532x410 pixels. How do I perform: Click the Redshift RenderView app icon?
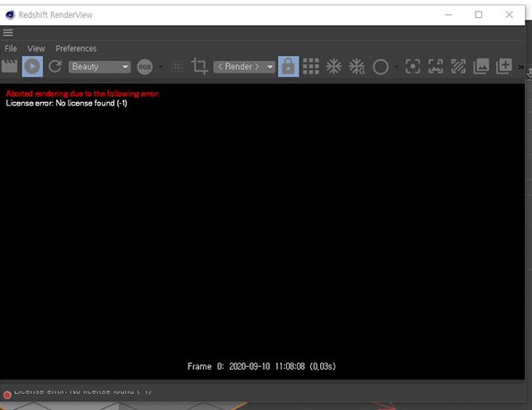[x=10, y=15]
